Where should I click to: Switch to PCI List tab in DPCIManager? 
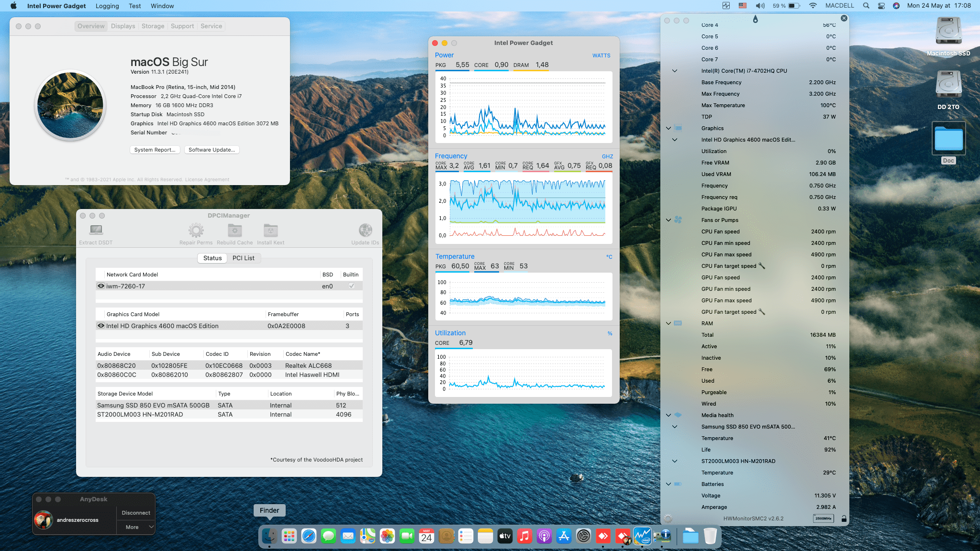pos(244,258)
